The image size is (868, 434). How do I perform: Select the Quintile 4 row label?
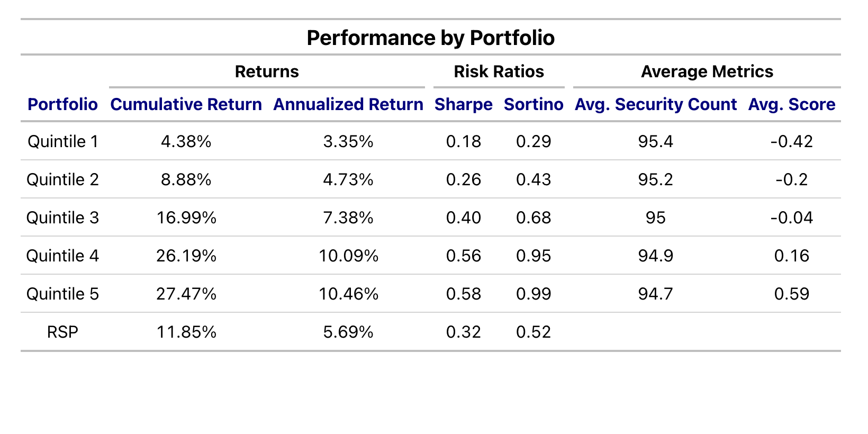click(62, 256)
